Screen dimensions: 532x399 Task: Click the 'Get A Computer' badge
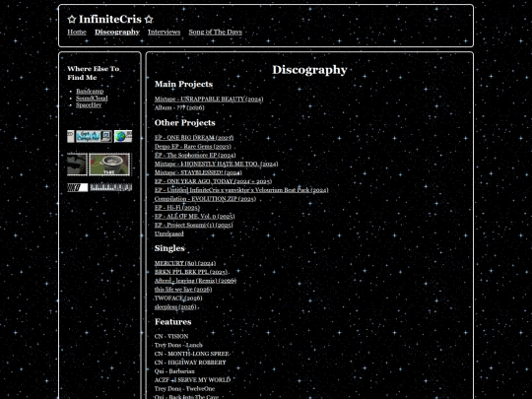click(x=94, y=136)
